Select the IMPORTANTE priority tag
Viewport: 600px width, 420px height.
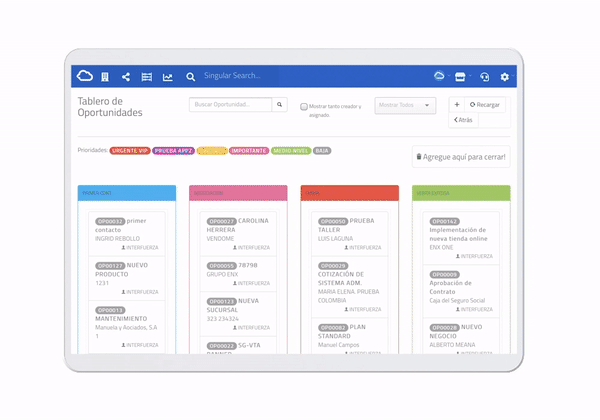pos(249,151)
